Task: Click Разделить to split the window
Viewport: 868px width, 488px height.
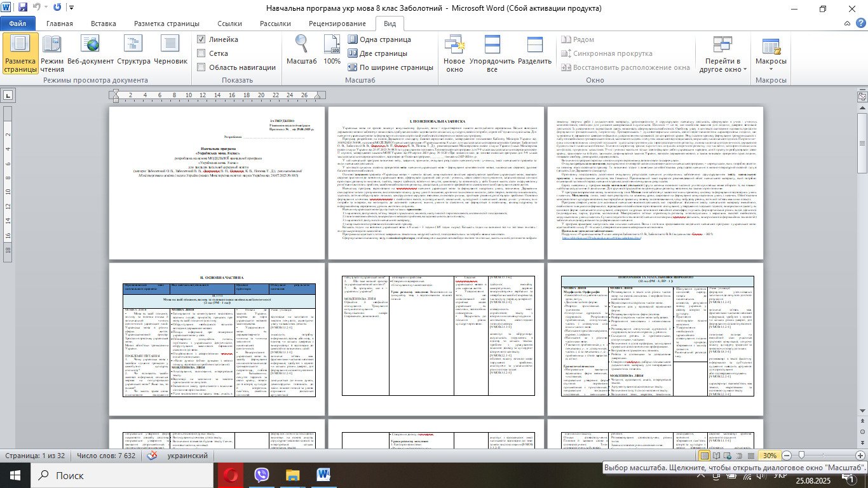Action: pos(534,51)
